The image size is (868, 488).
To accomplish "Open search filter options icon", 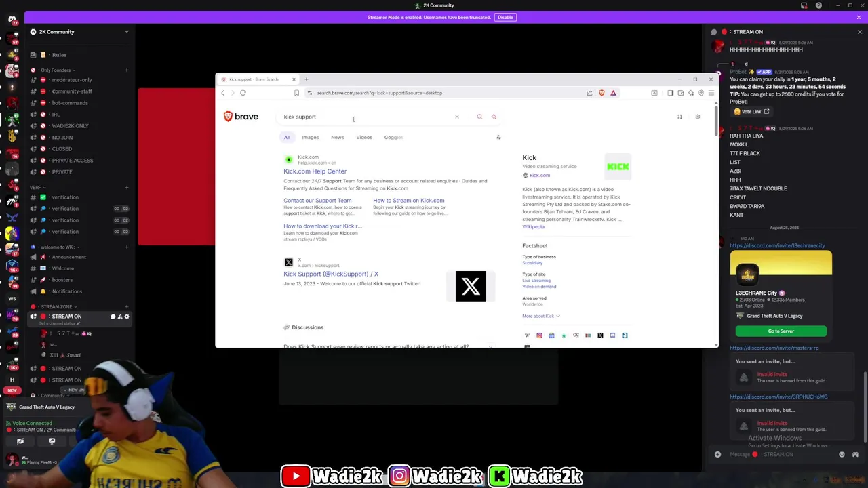I will (498, 137).
